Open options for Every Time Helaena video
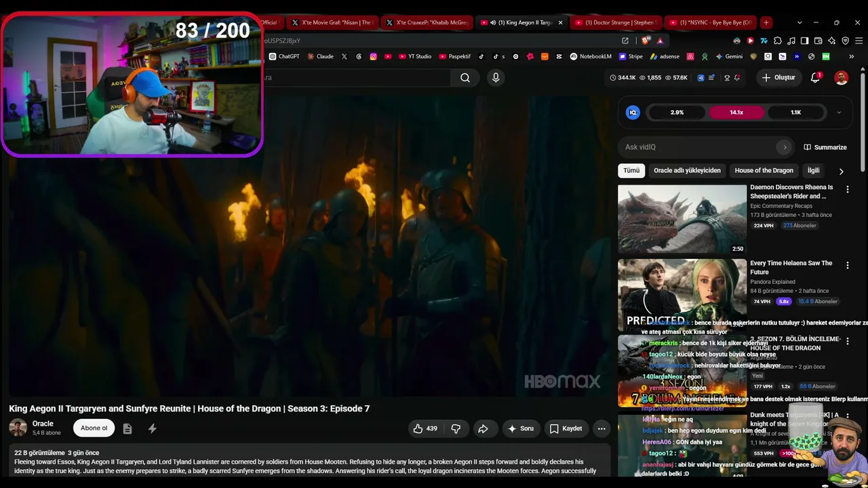Viewport: 868px width, 488px height. click(x=847, y=266)
